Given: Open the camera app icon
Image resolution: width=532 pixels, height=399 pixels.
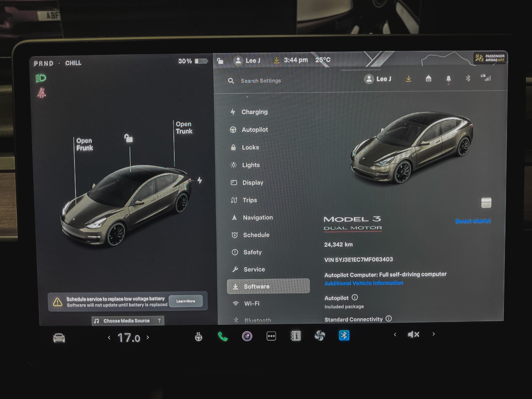Looking at the screenshot, I should (247, 336).
